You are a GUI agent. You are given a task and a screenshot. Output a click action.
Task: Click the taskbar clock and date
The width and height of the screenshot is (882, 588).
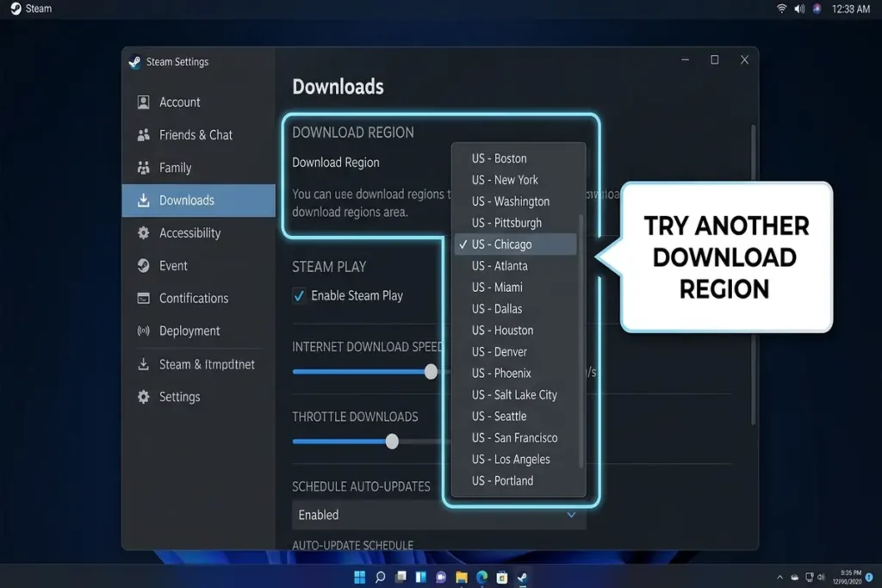coord(848,578)
